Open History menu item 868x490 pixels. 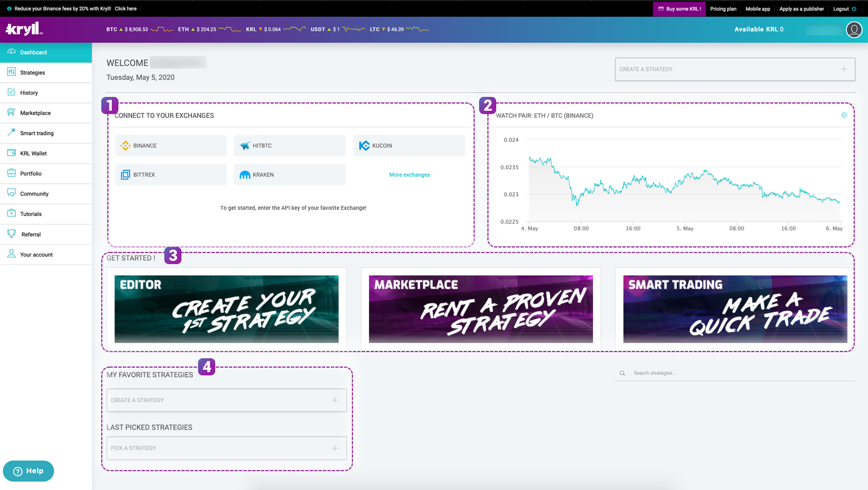[46, 92]
